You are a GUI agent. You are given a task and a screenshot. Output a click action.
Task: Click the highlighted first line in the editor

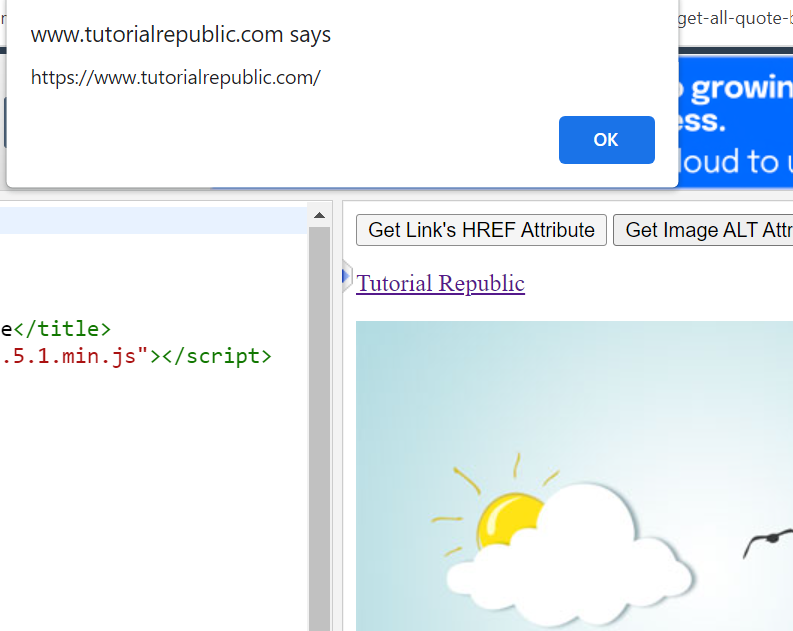150,220
